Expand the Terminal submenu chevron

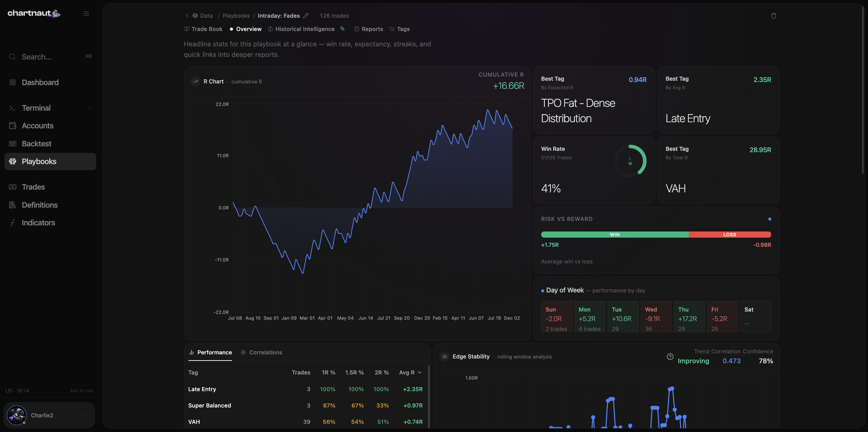tap(90, 108)
